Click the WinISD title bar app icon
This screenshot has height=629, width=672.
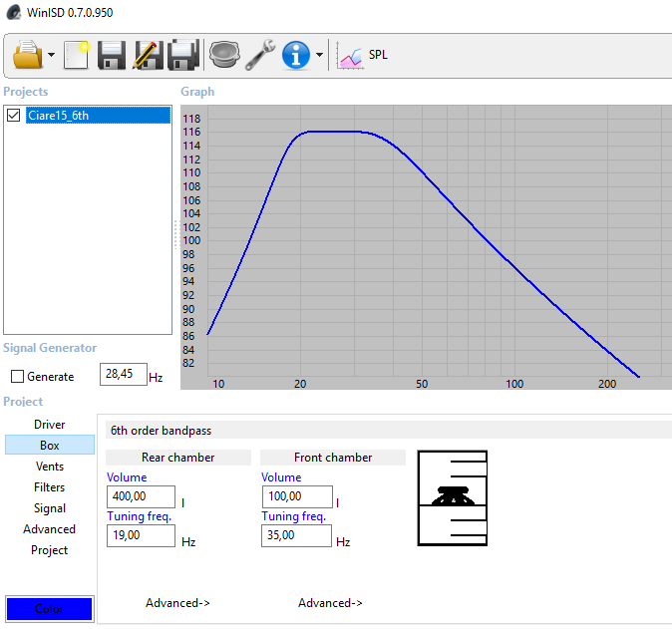click(x=14, y=12)
